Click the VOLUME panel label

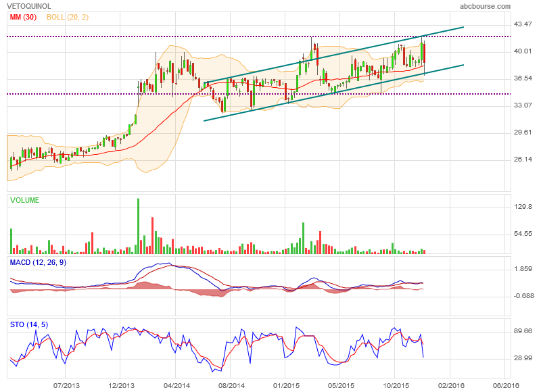click(x=24, y=200)
